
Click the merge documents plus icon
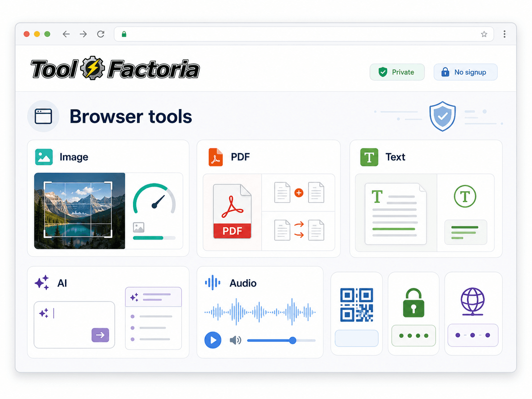pos(299,193)
